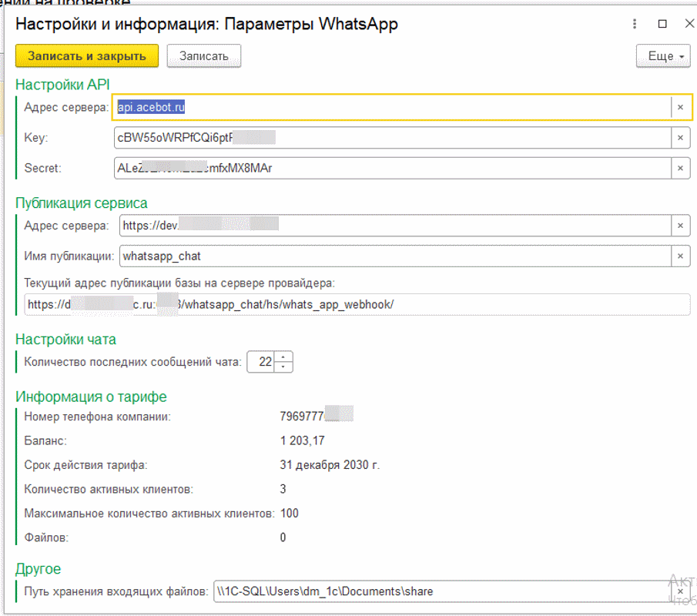This screenshot has height=616, width=697.
Task: Open the Еще dropdown menu
Action: click(663, 56)
